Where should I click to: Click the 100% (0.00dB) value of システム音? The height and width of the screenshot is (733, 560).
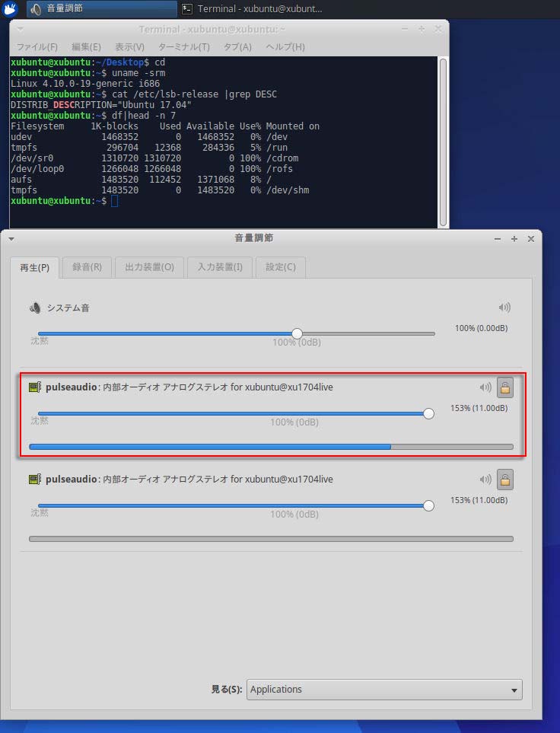coord(482,328)
